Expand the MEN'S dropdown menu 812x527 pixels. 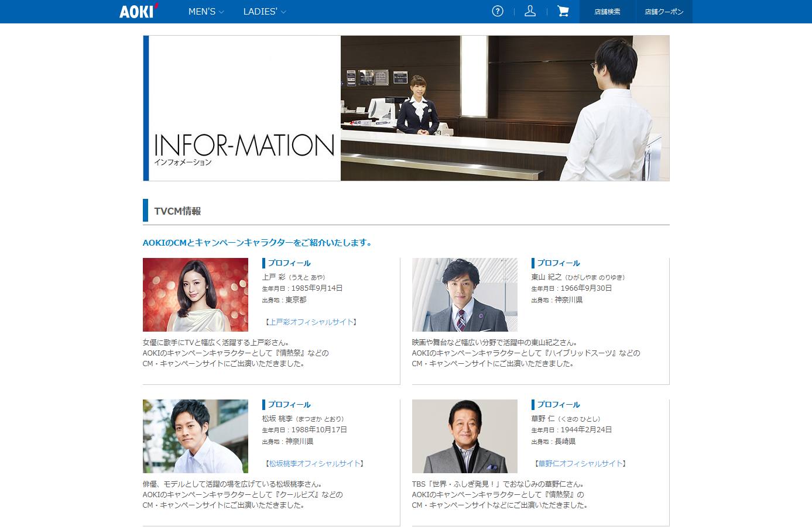pyautogui.click(x=206, y=12)
